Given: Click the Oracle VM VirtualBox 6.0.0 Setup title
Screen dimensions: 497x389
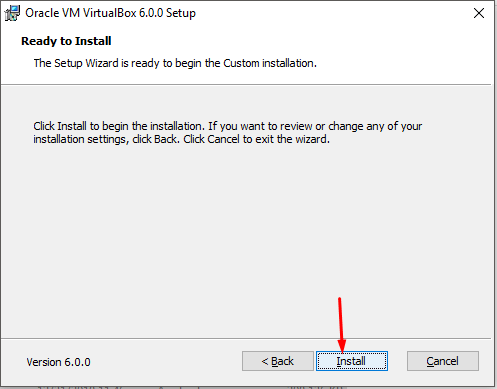Looking at the screenshot, I should (110, 13).
